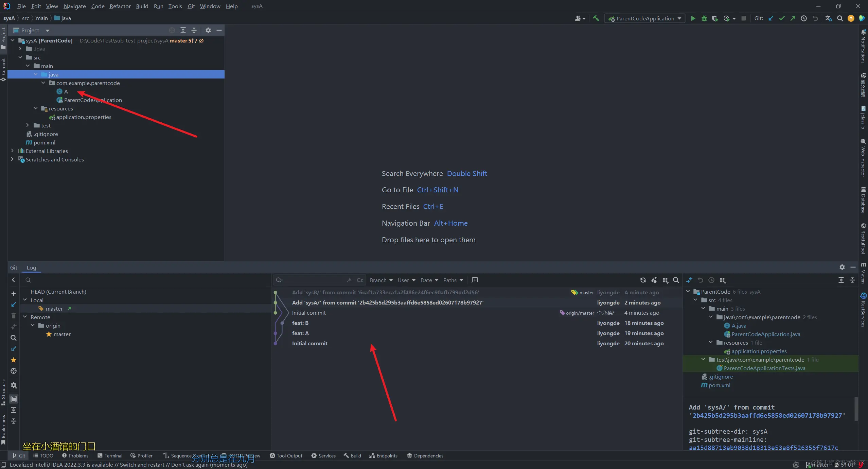Click Collapse All in Project panel header
This screenshot has height=469, width=868.
(194, 30)
